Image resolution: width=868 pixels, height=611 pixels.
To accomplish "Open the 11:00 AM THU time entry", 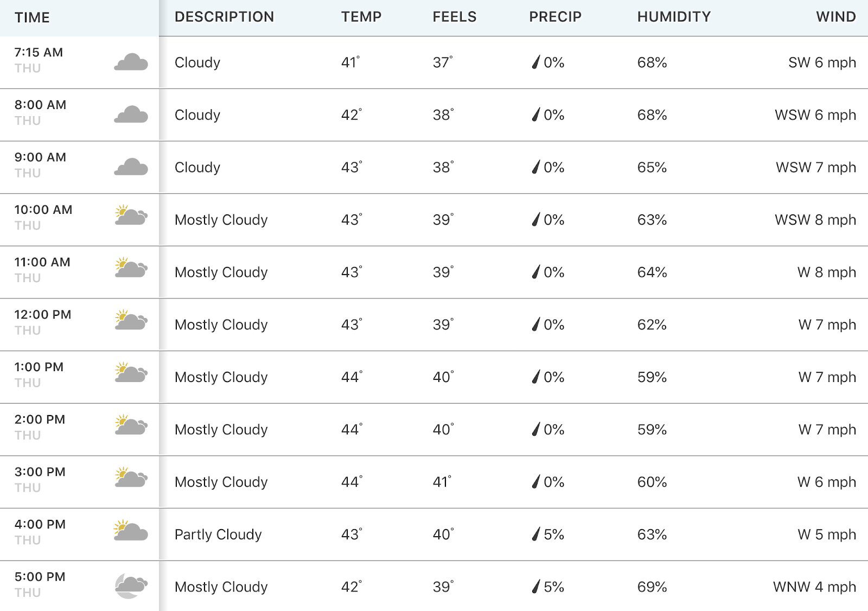I will 42,270.
